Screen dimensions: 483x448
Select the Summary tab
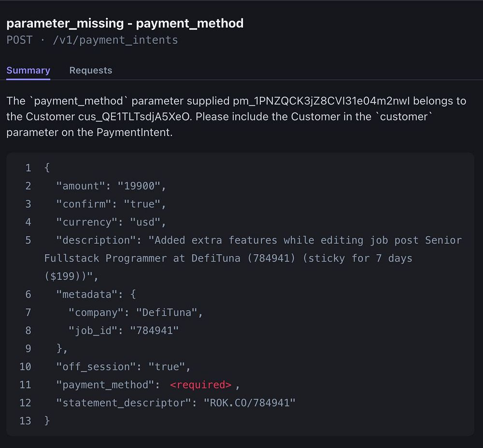28,70
